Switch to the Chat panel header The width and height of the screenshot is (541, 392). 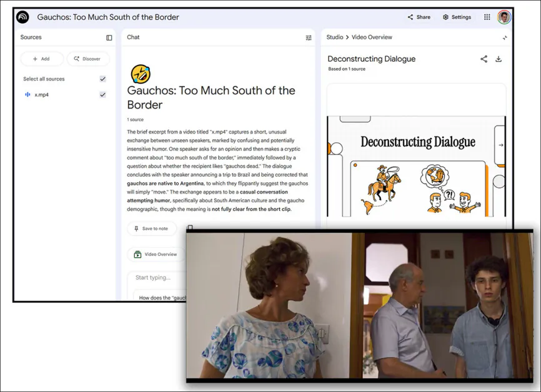point(132,37)
